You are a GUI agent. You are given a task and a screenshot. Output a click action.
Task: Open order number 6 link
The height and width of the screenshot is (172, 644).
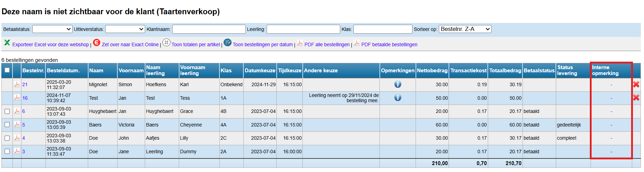point(24,111)
